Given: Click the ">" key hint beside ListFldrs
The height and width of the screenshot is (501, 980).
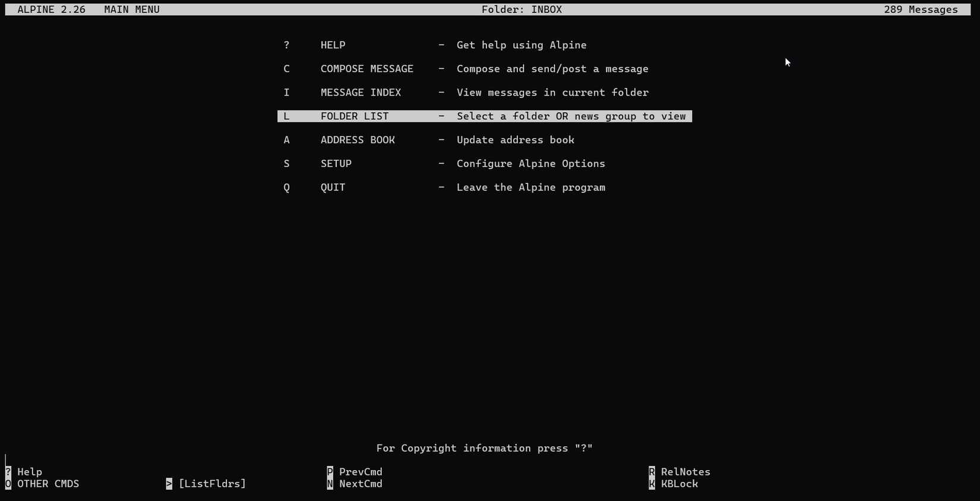Looking at the screenshot, I should (x=169, y=484).
